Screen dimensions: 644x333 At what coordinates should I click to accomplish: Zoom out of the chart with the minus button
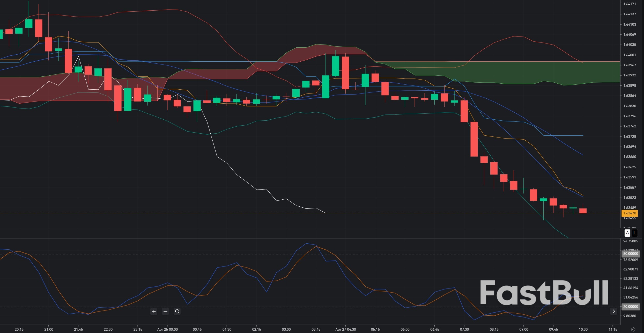pyautogui.click(x=165, y=311)
